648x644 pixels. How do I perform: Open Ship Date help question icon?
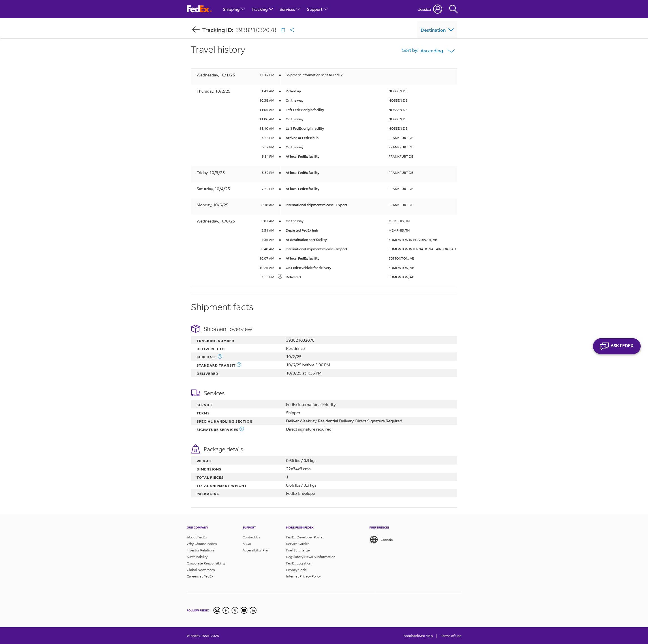[x=220, y=357]
